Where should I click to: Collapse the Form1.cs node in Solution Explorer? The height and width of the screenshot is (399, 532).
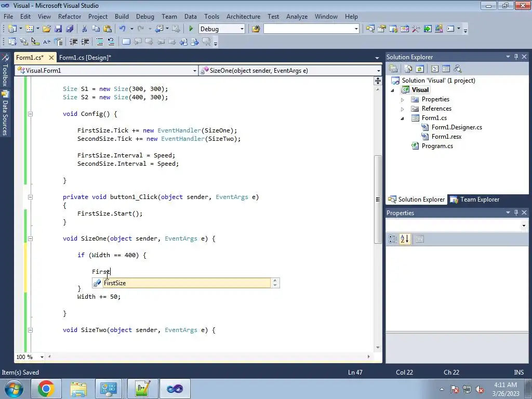[403, 118]
